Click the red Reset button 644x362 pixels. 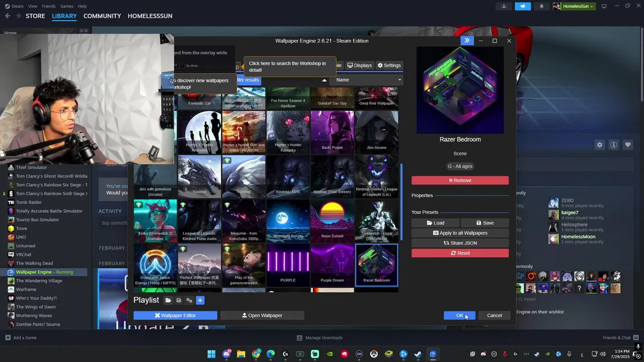point(460,253)
